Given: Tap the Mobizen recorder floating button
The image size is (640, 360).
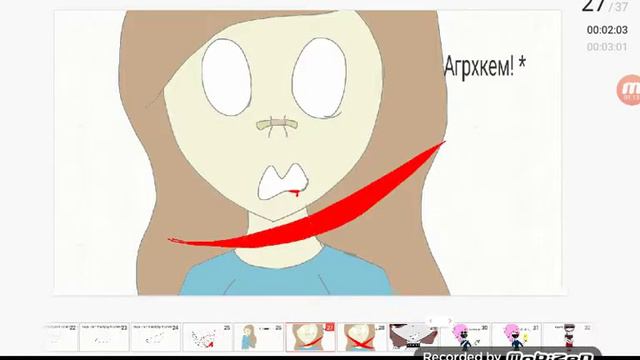Looking at the screenshot, I should tap(629, 90).
